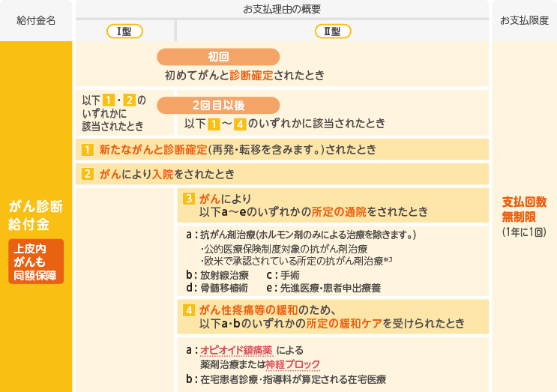Select the number 3 icon for 所定の通院
This screenshot has height=392, width=557.
pyautogui.click(x=190, y=199)
